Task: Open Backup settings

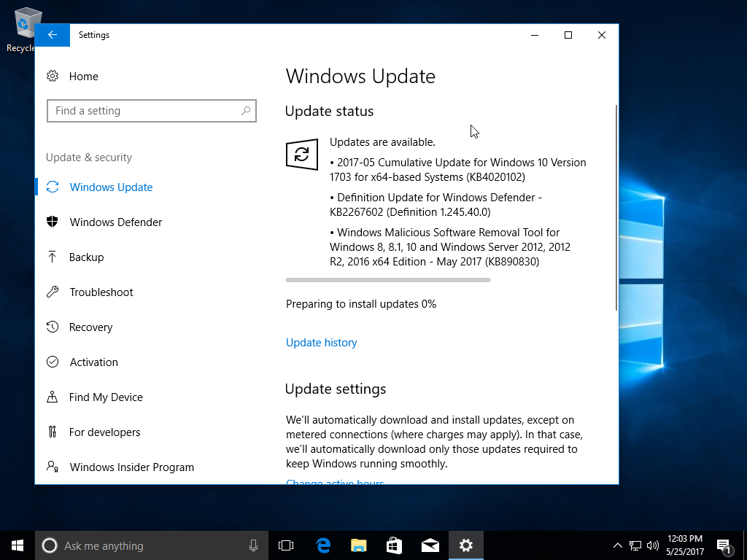Action: pyautogui.click(x=86, y=257)
